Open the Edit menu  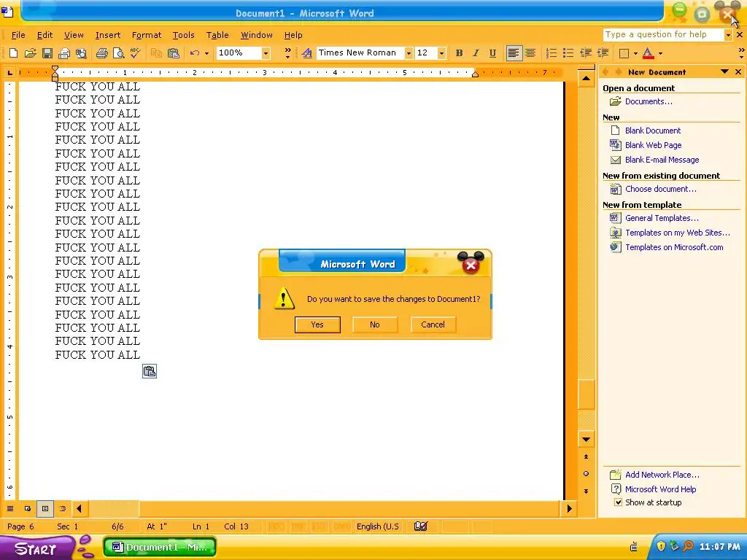click(44, 35)
